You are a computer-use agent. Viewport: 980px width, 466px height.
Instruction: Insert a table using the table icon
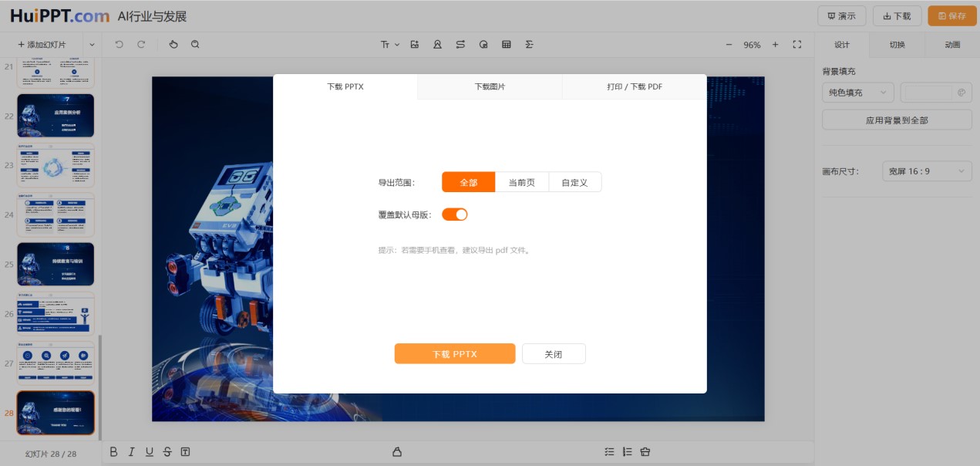coord(507,45)
